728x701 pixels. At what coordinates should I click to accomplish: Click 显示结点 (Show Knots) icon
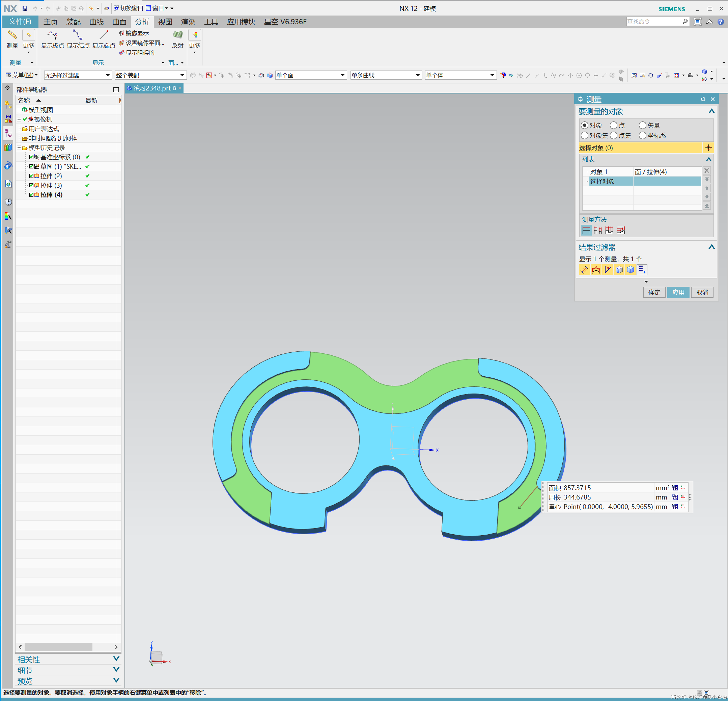(78, 35)
